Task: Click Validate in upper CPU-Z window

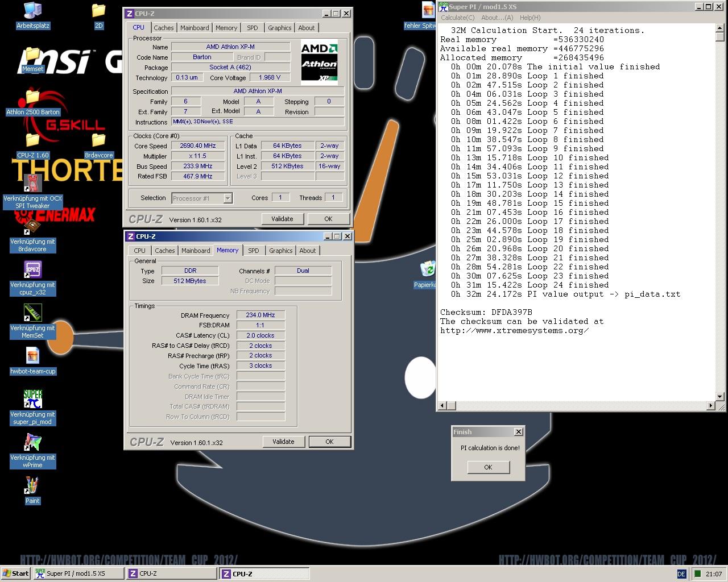Action: click(282, 219)
